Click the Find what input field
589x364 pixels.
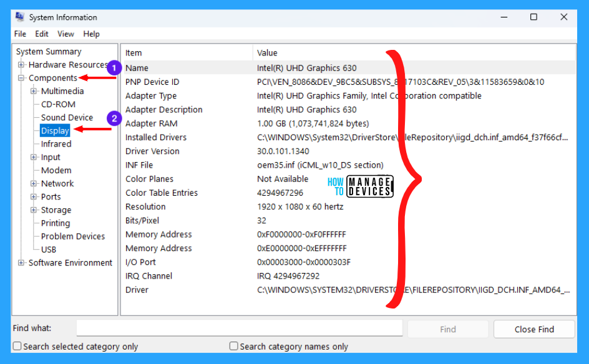(240, 328)
